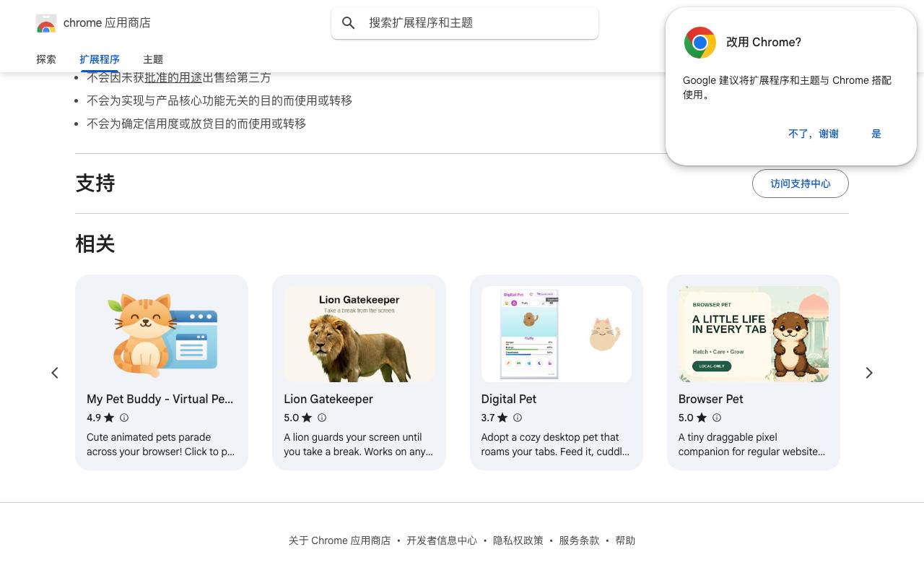Show previous related extensions with left arrow
The height and width of the screenshot is (578, 924).
click(x=55, y=373)
